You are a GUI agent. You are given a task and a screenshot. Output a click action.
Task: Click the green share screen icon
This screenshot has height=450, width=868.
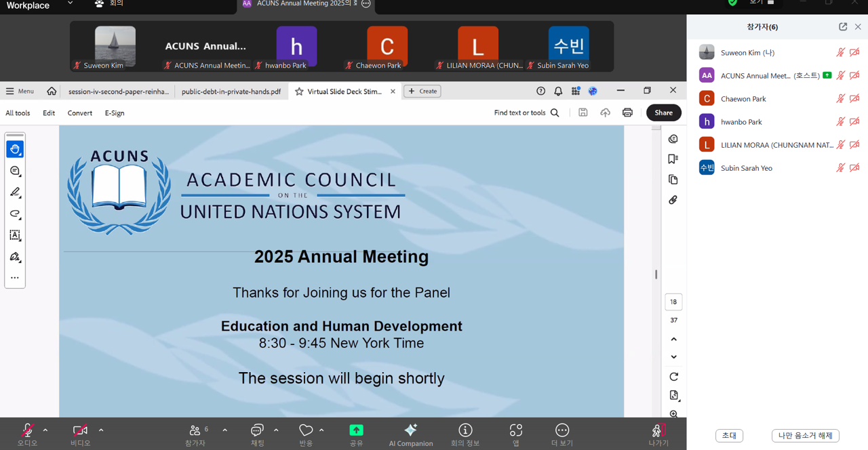(356, 430)
